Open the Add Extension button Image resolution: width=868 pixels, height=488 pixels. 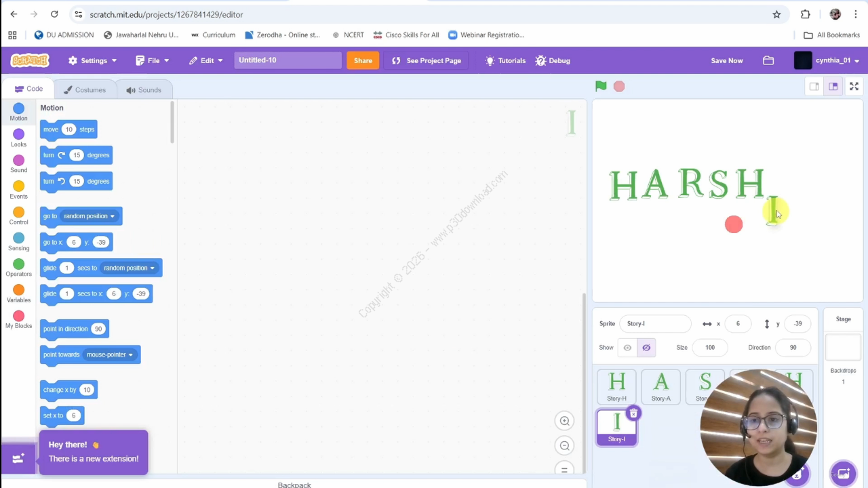[18, 458]
